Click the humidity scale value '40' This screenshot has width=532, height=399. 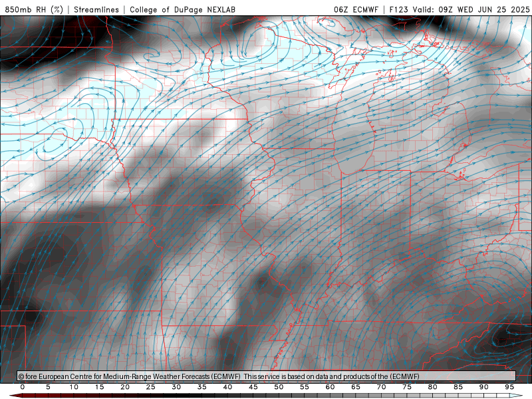227,387
